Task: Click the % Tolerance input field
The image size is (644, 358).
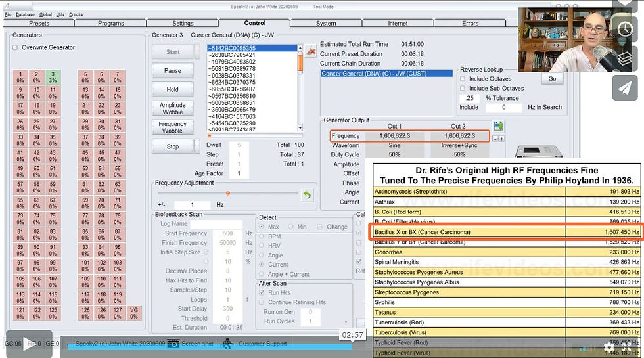Action: (x=471, y=98)
